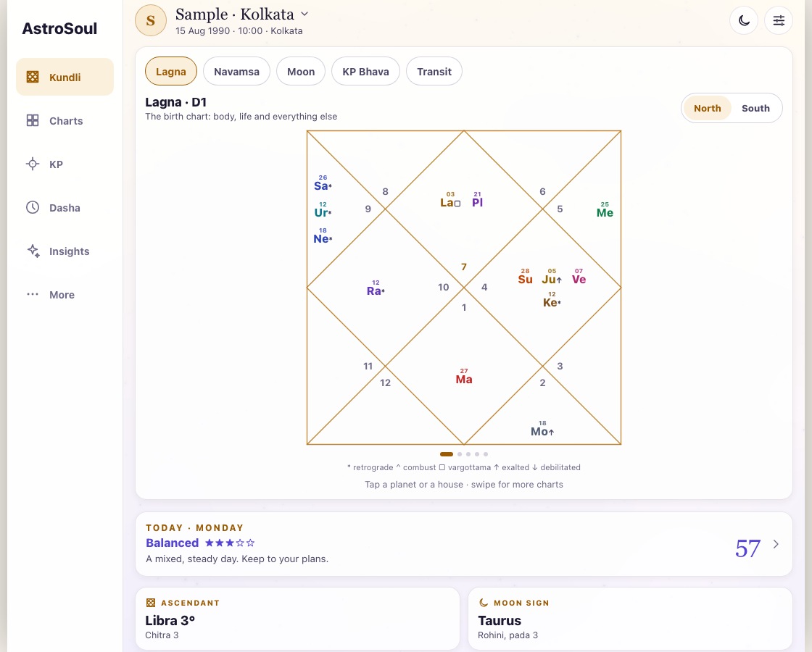Switch to the Lagna chart tab
Image resolution: width=812 pixels, height=652 pixels.
[x=171, y=72]
